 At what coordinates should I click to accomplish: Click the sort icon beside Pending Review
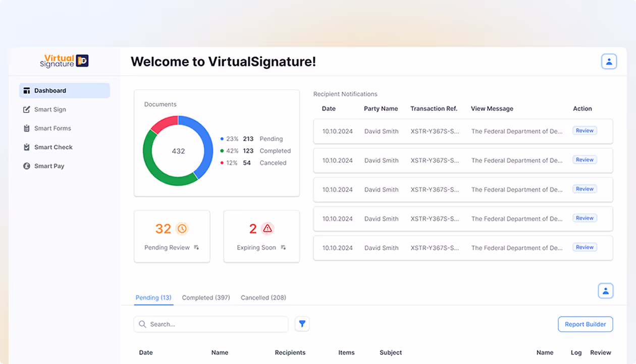click(196, 248)
